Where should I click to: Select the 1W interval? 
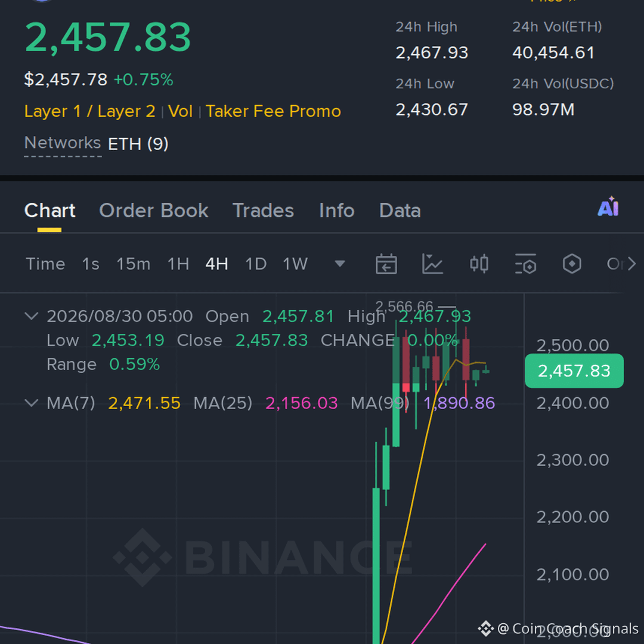[295, 264]
